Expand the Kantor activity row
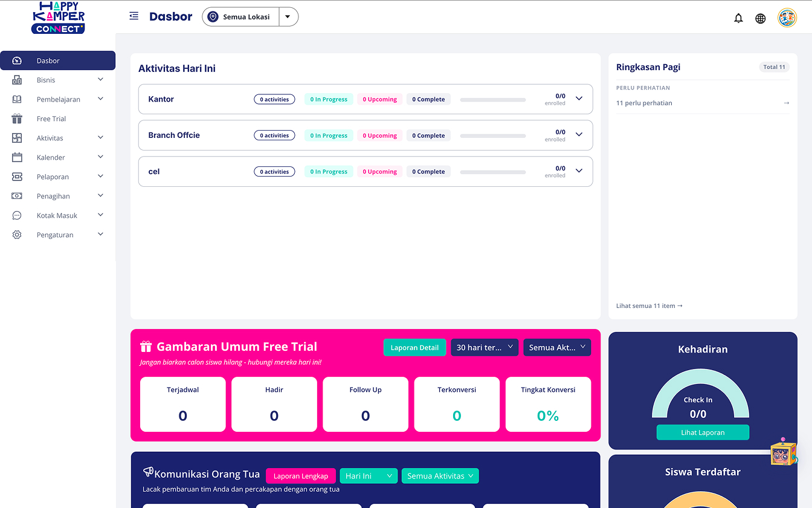The height and width of the screenshot is (508, 812). point(579,99)
